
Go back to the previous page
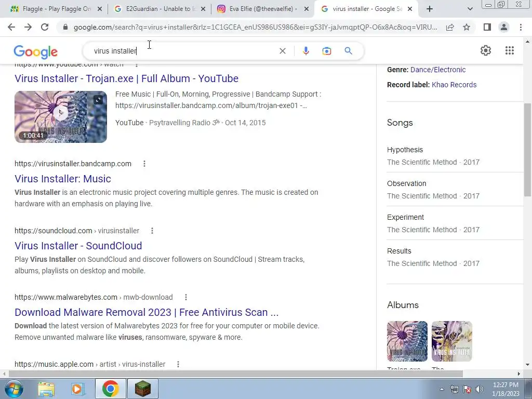coord(11,27)
